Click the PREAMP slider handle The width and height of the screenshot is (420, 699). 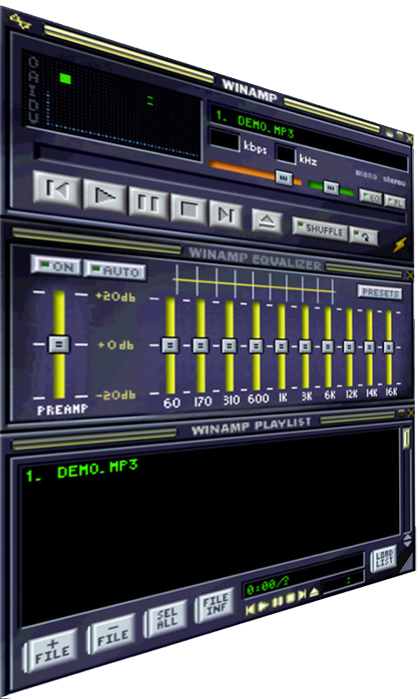coord(58,344)
